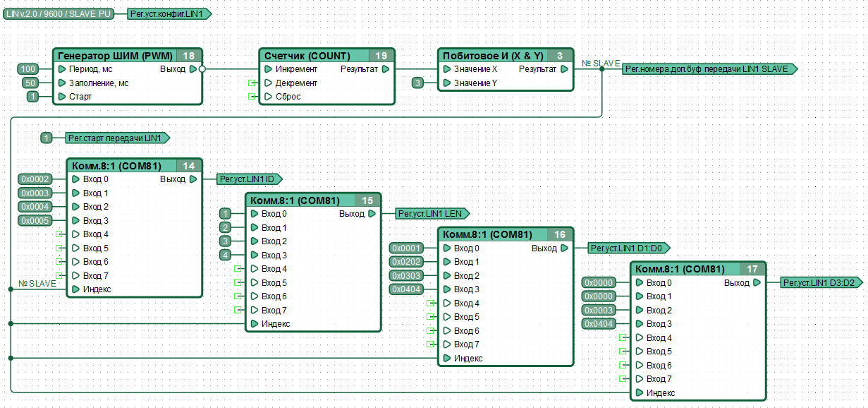Click the Рег.уст.LIN1 LEN output tag
This screenshot has height=408, width=868.
(433, 214)
